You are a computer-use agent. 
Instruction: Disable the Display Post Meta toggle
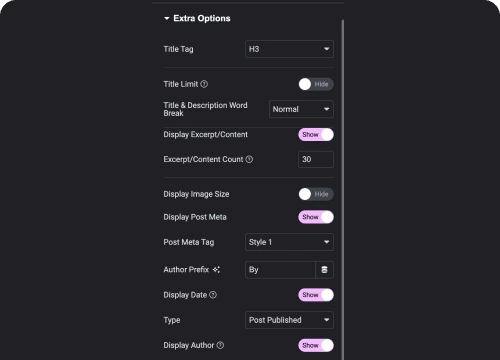coord(316,217)
